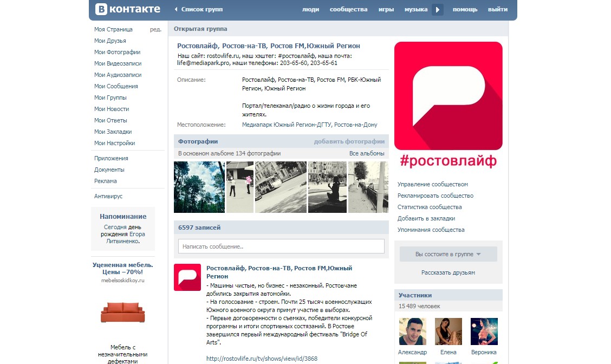The height and width of the screenshot is (364, 611).
Task: Open 'Мои Новости' in sidebar
Action: pyautogui.click(x=112, y=109)
